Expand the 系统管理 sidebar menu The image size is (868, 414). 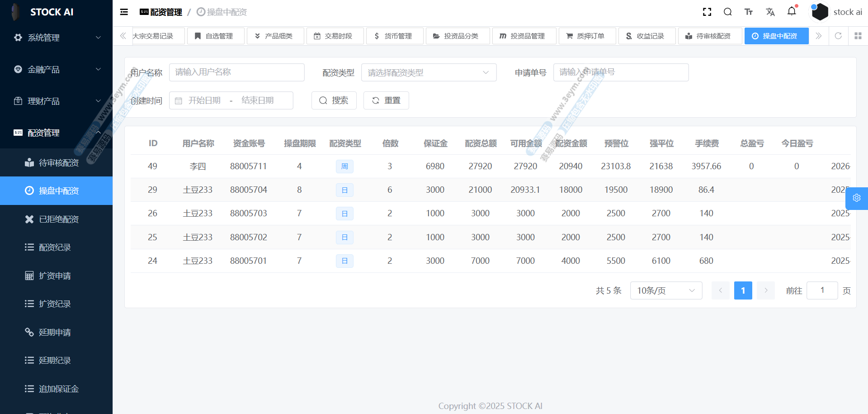(56, 38)
